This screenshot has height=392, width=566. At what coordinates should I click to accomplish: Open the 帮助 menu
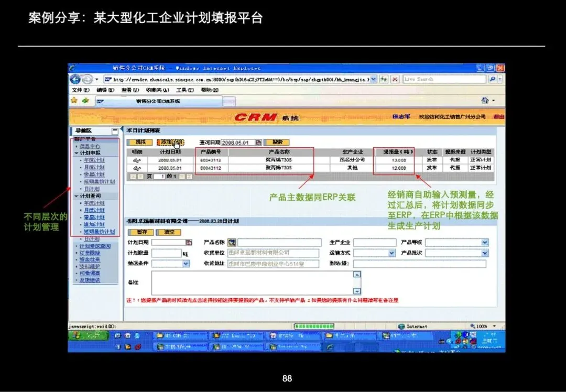(x=209, y=90)
